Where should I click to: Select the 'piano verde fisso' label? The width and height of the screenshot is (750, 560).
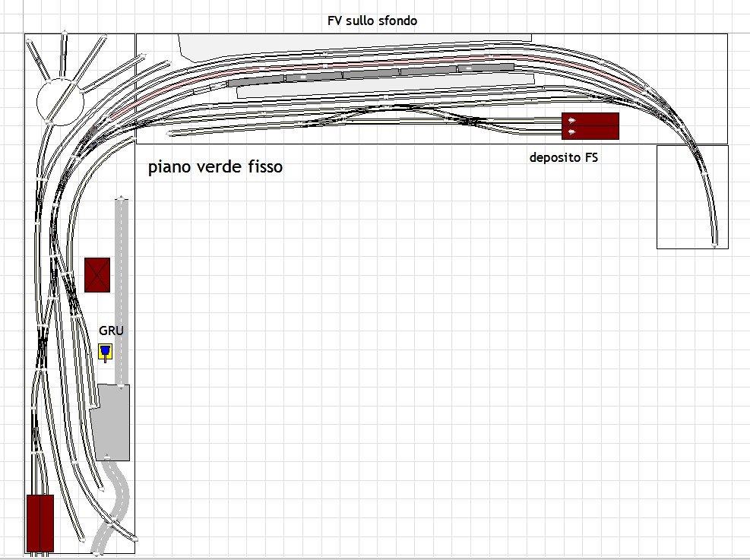(x=215, y=167)
